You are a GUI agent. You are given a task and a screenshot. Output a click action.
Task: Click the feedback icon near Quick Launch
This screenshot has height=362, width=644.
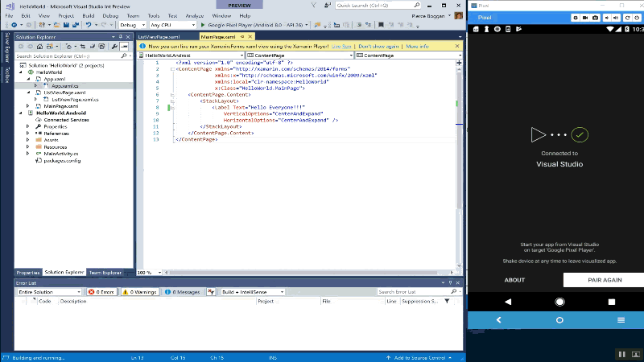coord(328,6)
